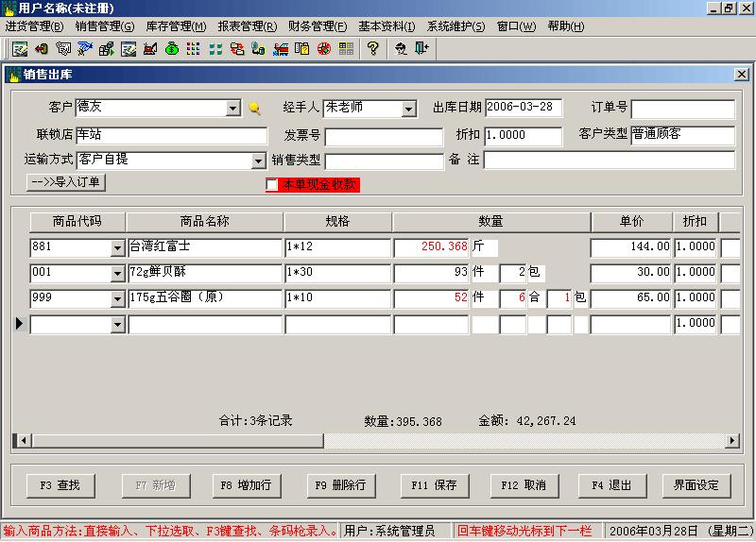Click the green money bag toolbar icon
756x542 pixels.
pyautogui.click(x=172, y=49)
